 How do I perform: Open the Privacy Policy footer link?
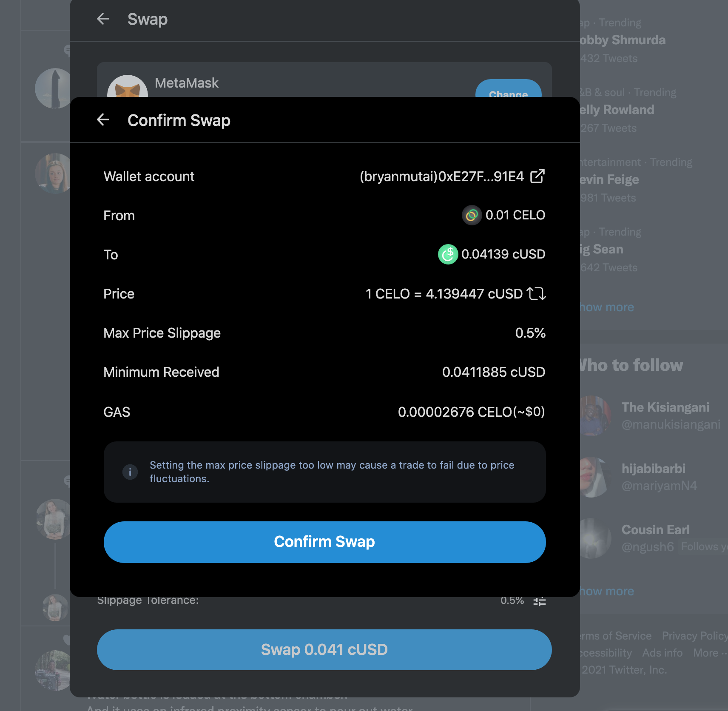[x=695, y=636]
